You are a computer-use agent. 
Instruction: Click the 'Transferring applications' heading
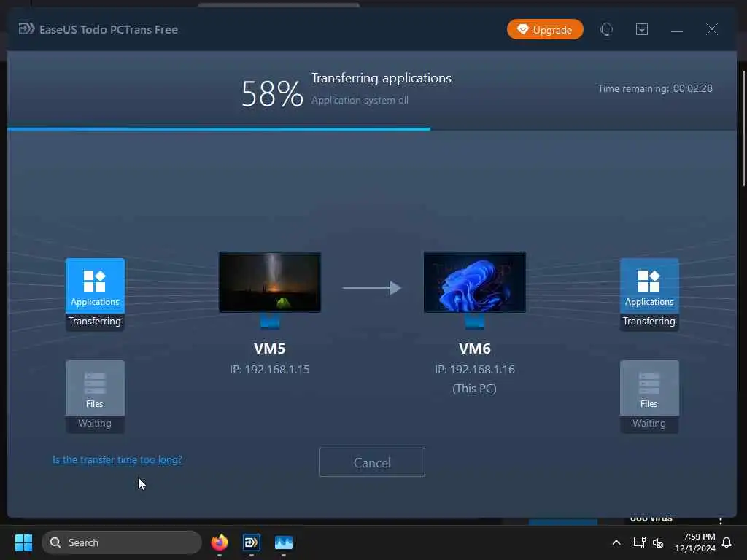tap(381, 78)
